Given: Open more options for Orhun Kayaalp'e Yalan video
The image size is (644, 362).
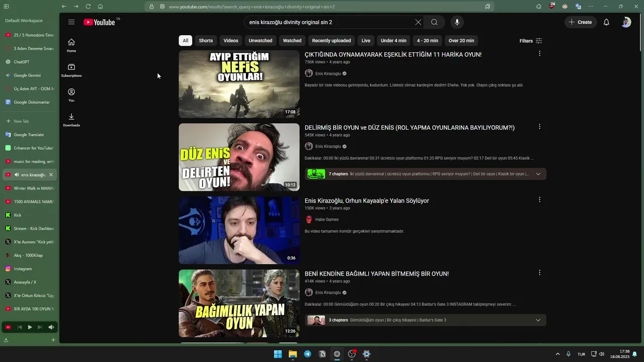Looking at the screenshot, I should coord(539,200).
